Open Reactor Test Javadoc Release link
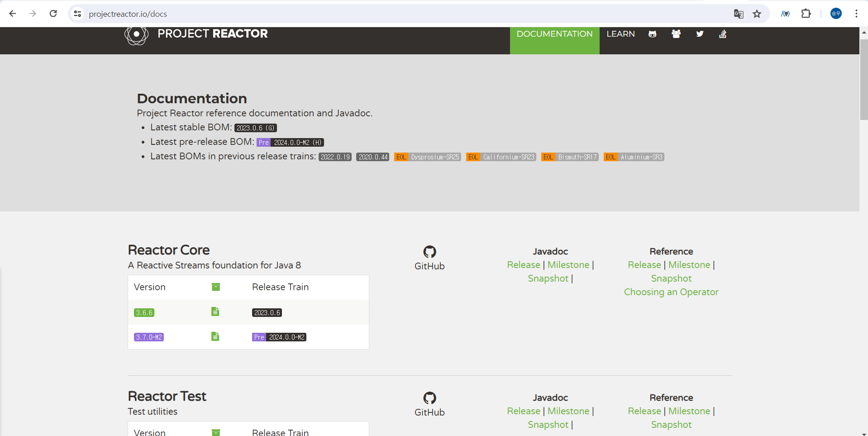Screen dimensions: 868x436 (x=524, y=411)
